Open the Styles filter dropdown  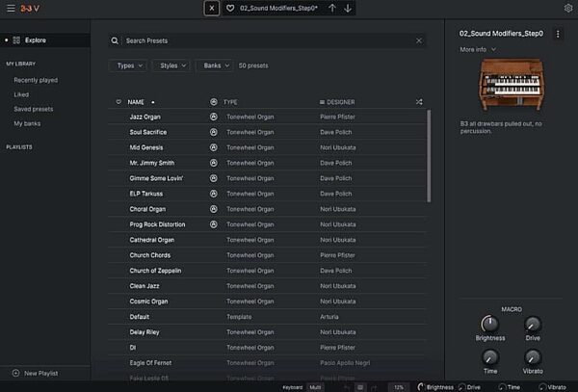coord(172,65)
